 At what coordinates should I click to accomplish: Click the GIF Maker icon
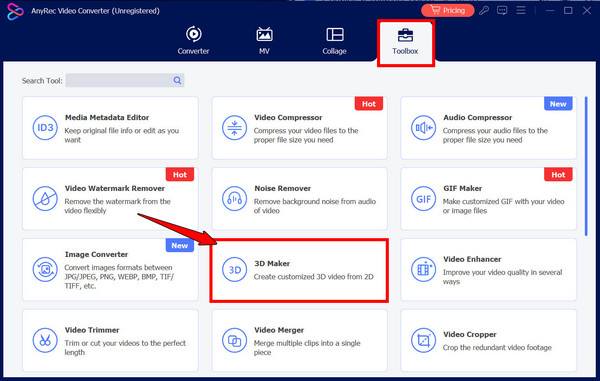pos(423,199)
